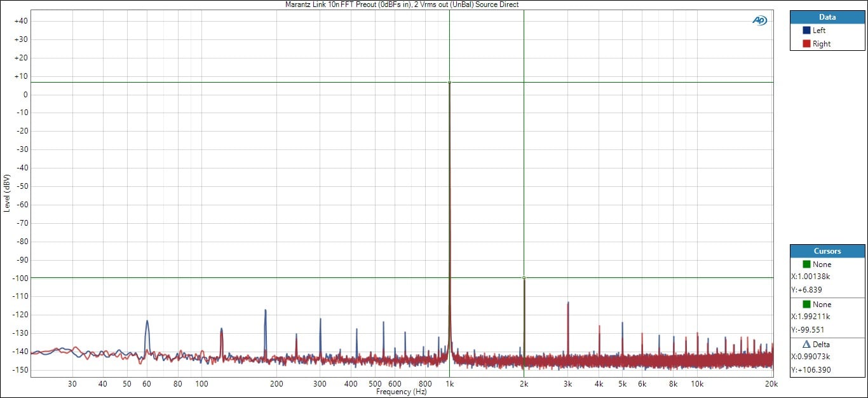Click the Data legend header
Viewport: 868px width, 398px height.
[827, 17]
